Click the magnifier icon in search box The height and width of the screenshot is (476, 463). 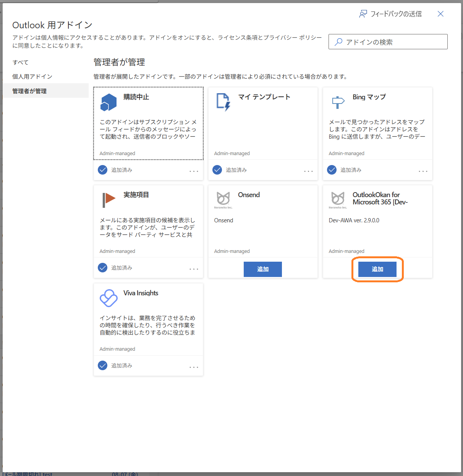tap(338, 42)
